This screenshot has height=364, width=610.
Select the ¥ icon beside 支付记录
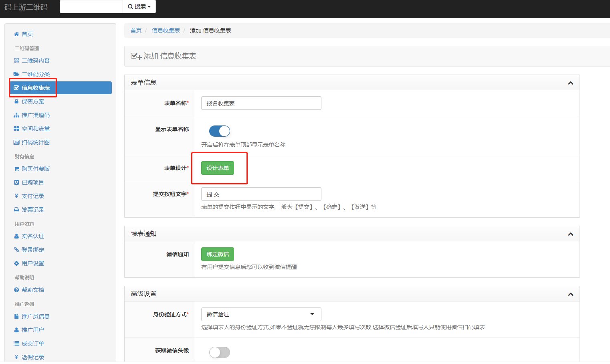click(16, 196)
